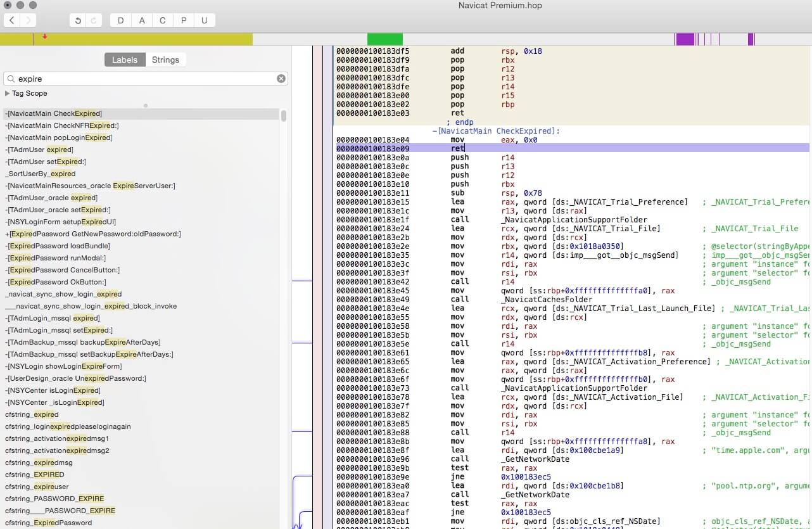Click mov eax, 0x0 instruction line
812x529 pixels.
click(x=494, y=140)
